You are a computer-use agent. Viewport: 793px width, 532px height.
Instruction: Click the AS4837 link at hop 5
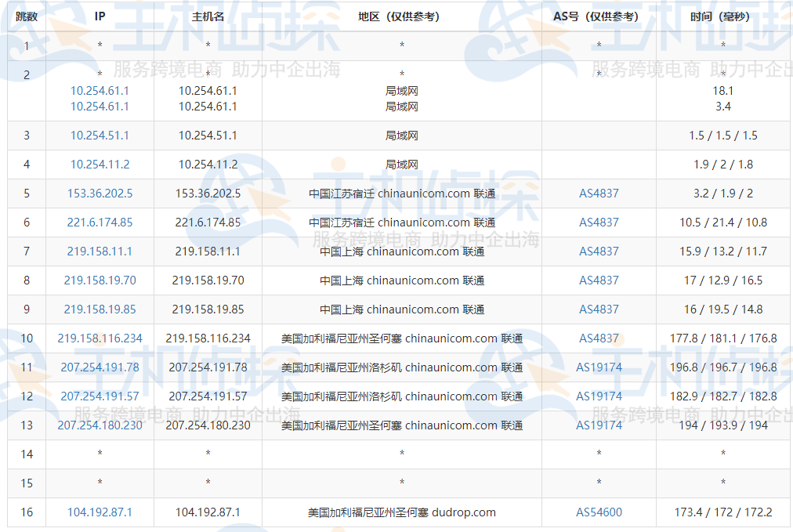point(599,193)
